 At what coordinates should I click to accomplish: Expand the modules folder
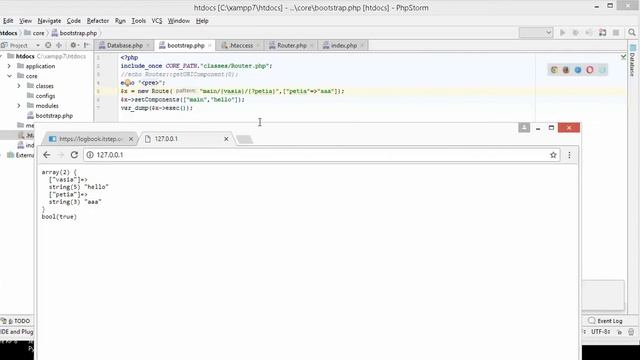[19, 106]
